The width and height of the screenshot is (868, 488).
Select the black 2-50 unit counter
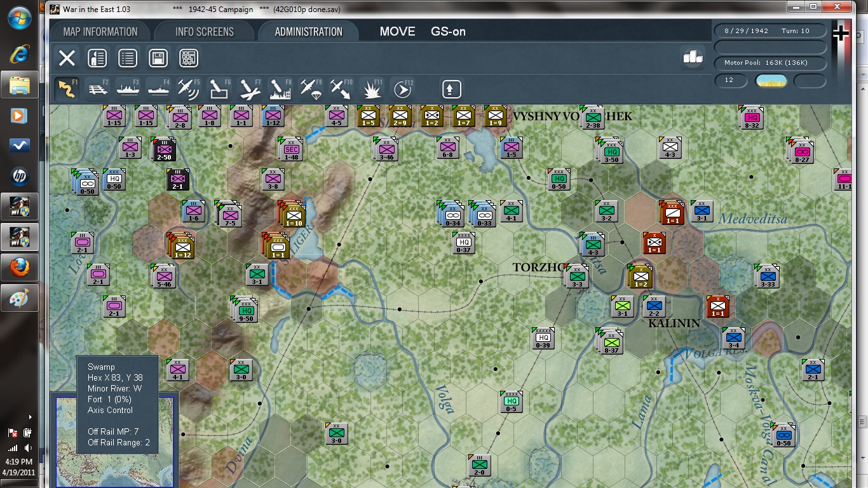164,149
